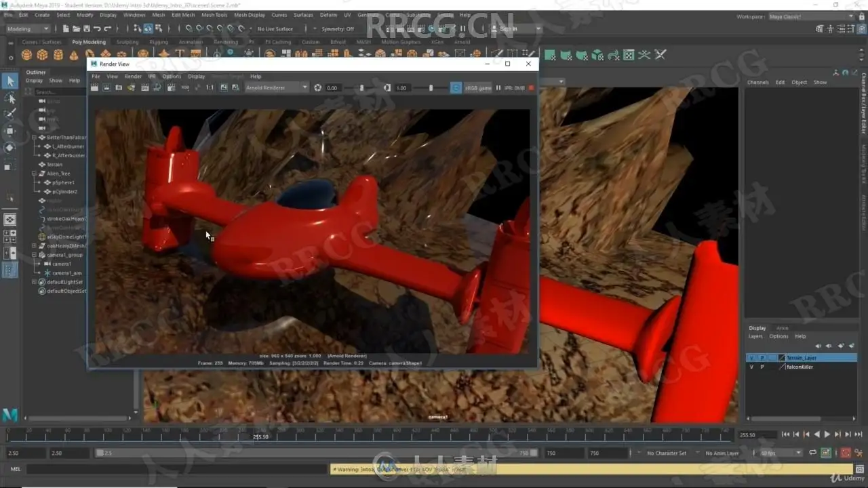
Task: Open Options menu in the layer editor
Action: [x=778, y=336]
